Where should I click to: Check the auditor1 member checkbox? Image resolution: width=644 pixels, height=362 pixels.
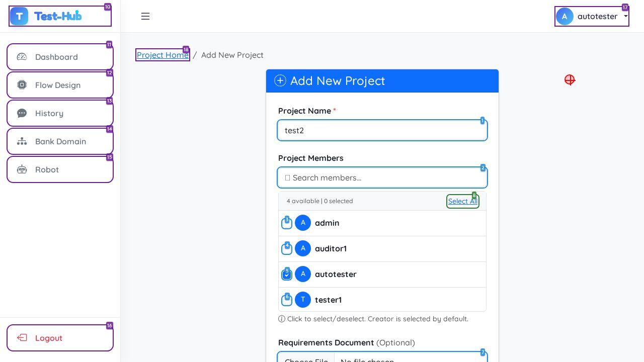[287, 249]
